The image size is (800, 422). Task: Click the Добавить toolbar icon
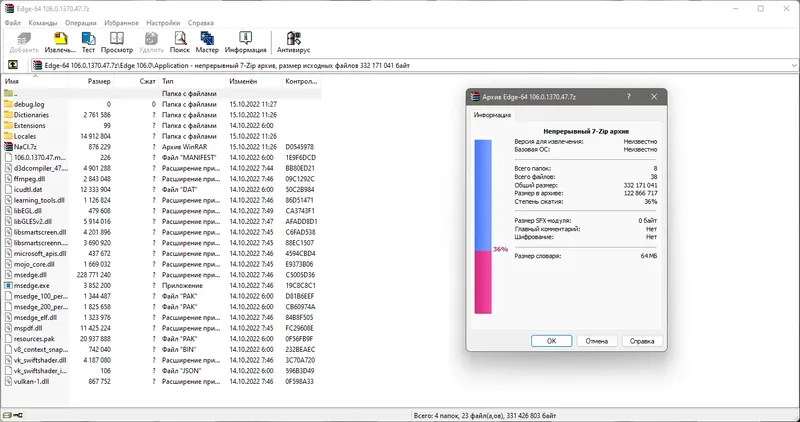[x=24, y=42]
